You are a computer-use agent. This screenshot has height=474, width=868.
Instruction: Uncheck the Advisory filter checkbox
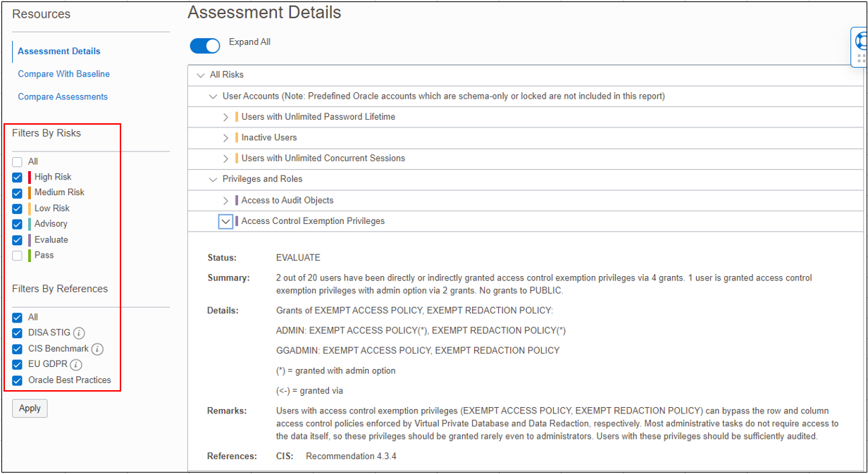coord(18,224)
